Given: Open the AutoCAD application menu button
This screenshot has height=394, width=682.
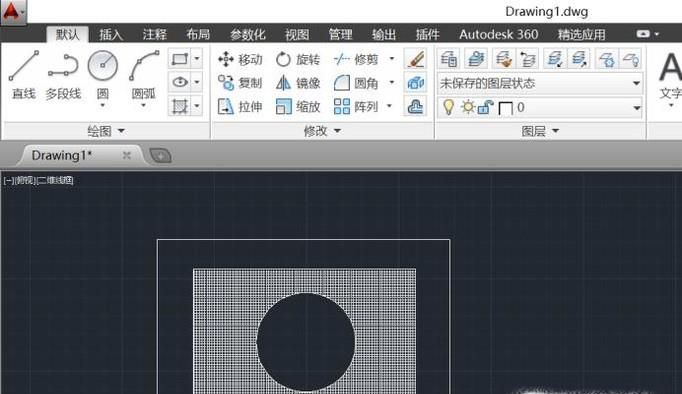Looking at the screenshot, I should pyautogui.click(x=13, y=12).
